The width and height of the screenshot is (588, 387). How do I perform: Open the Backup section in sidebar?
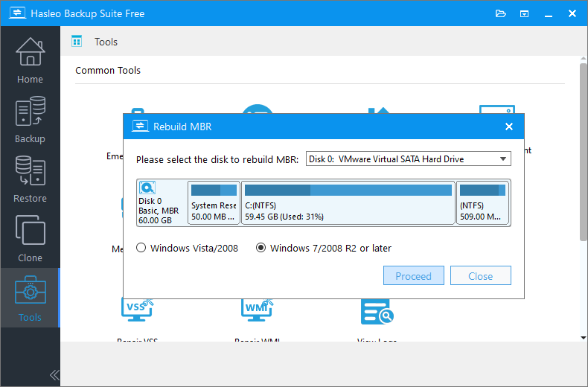pos(30,120)
